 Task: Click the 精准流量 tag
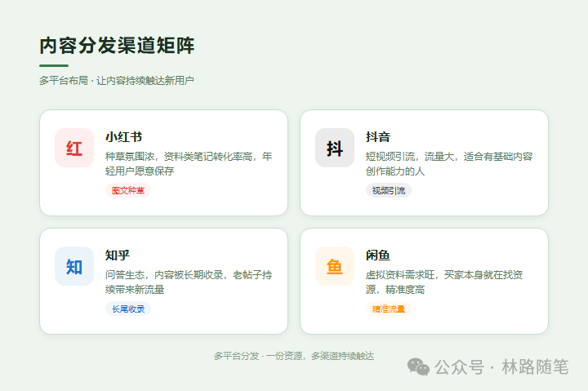pos(388,309)
